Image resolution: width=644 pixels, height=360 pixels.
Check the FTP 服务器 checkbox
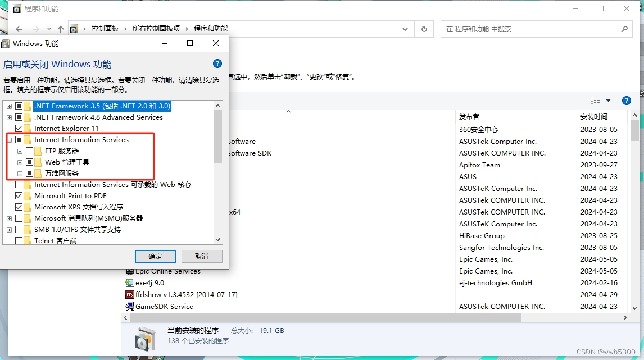30,151
